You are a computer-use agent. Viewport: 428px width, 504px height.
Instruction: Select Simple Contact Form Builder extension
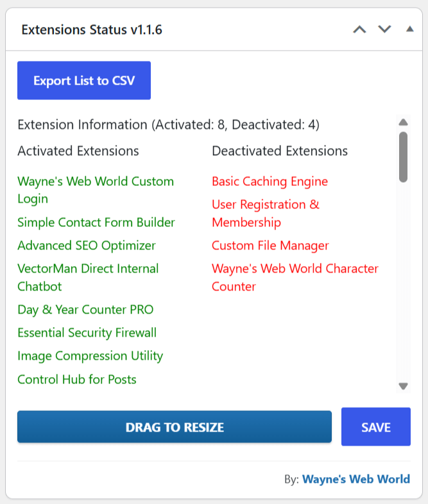pos(96,223)
